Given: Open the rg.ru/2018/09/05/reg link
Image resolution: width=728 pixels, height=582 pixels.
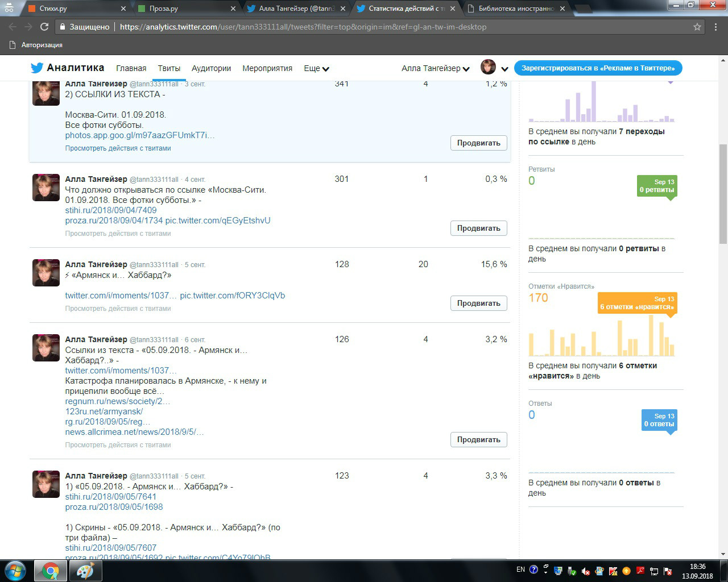Looking at the screenshot, I should tap(107, 422).
